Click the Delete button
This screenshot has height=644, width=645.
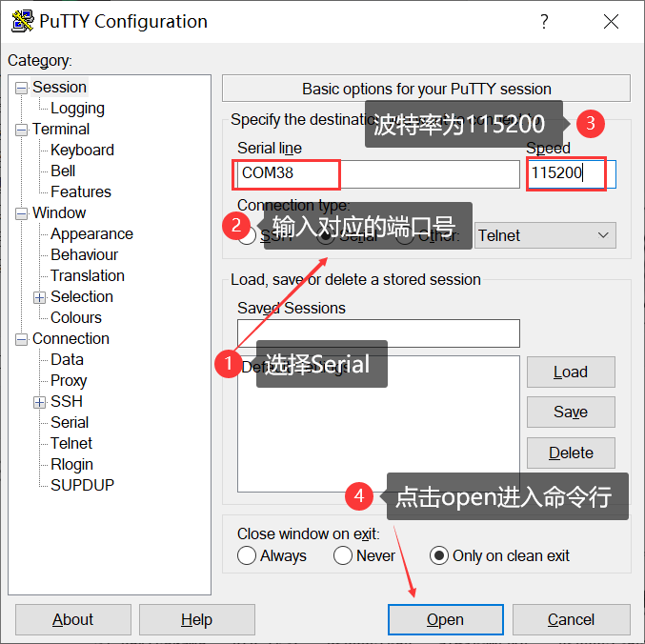pos(571,453)
